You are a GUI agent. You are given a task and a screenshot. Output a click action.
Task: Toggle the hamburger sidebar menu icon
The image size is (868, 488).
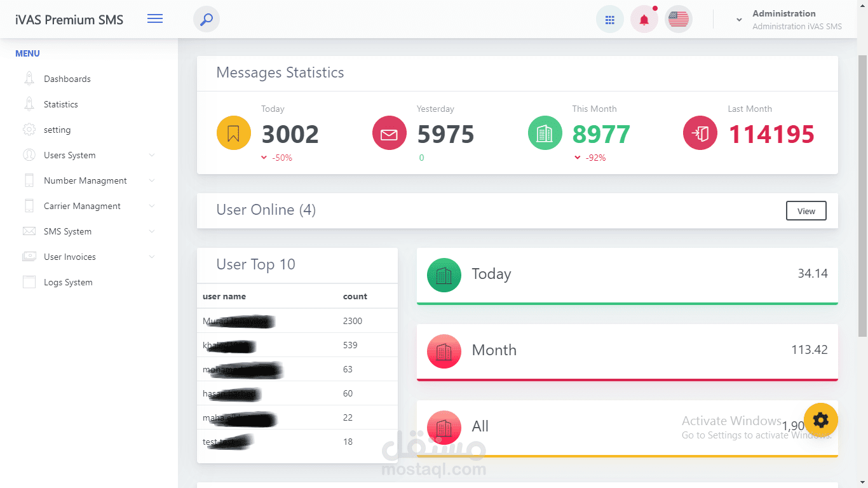coord(155,19)
